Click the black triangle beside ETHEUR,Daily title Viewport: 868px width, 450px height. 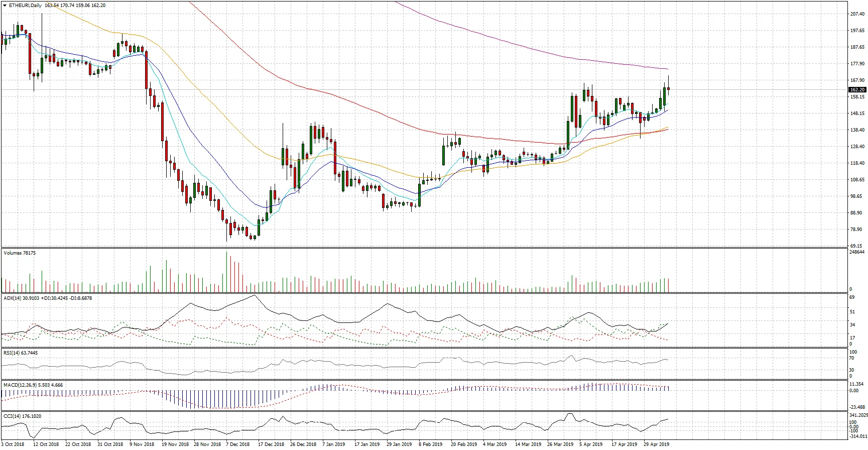(x=5, y=5)
